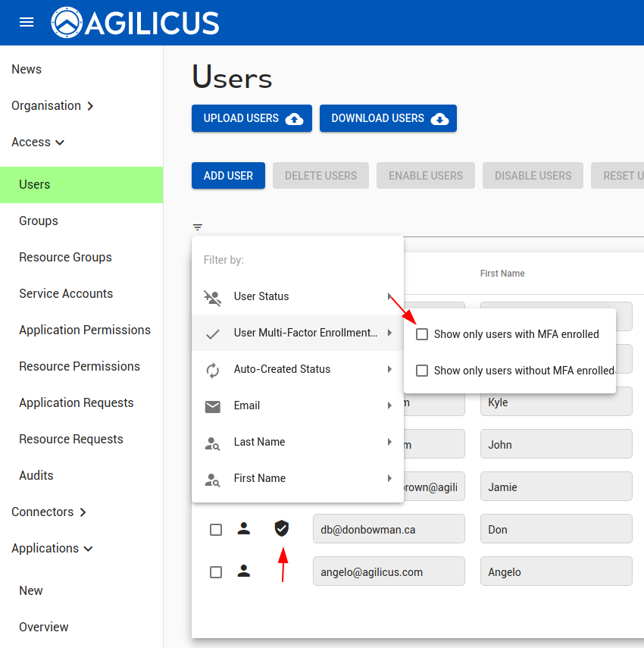
Task: Collapse the Access sidebar section
Action: [x=38, y=142]
